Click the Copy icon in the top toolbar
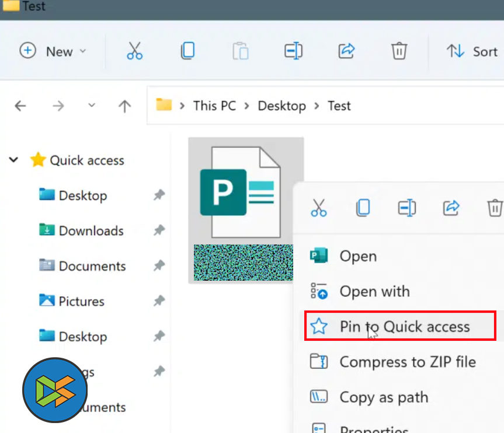The width and height of the screenshot is (504, 433). click(x=187, y=51)
